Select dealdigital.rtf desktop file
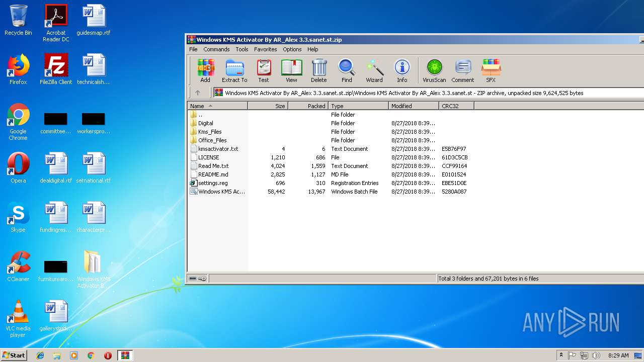 click(x=56, y=168)
